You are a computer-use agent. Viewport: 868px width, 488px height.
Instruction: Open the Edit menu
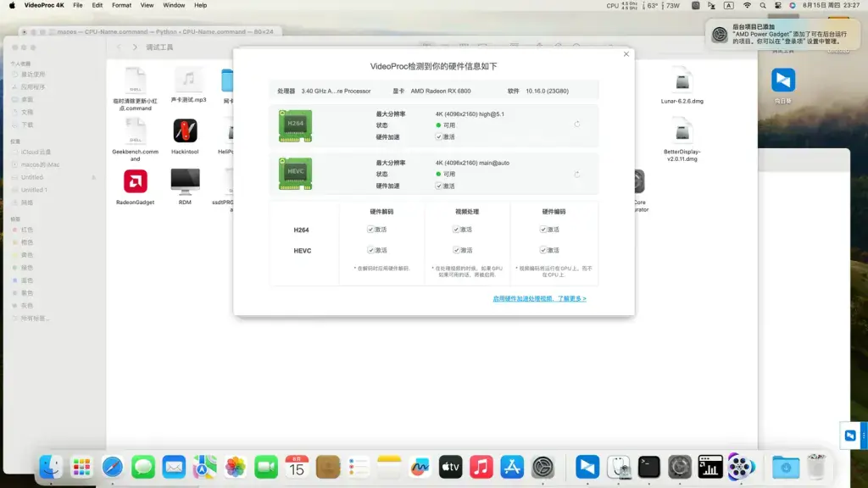tap(97, 5)
